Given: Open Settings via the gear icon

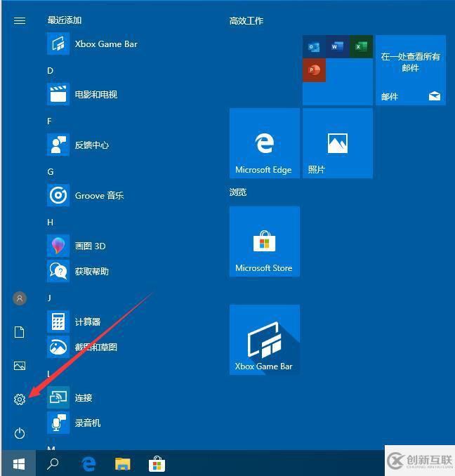Looking at the screenshot, I should (x=20, y=399).
